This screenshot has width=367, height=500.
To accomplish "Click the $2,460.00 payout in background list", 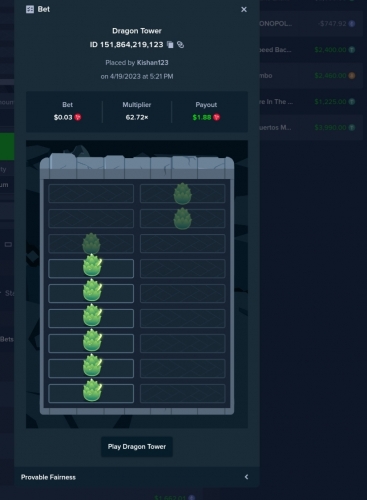I will (330, 76).
